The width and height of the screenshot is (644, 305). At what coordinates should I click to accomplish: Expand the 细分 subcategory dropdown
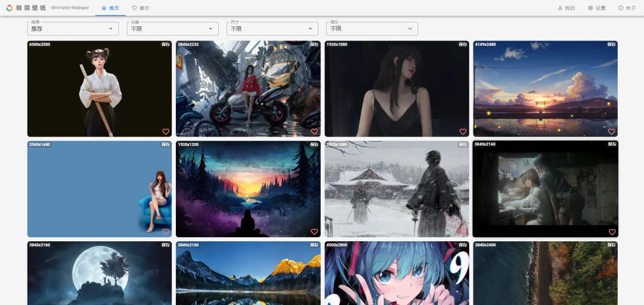pos(372,29)
